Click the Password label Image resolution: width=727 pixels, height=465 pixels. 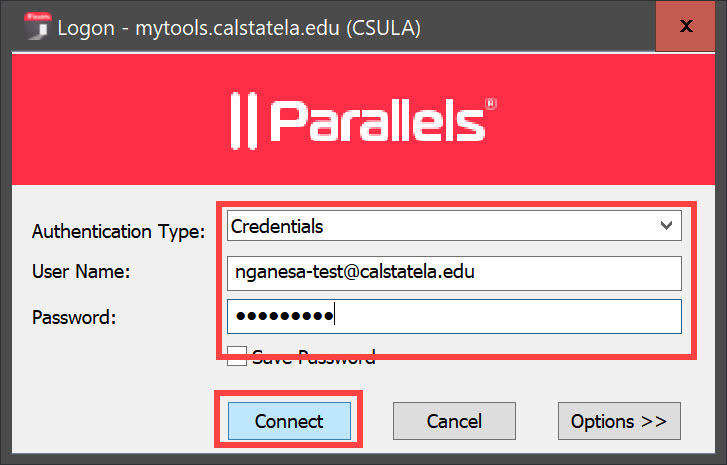pyautogui.click(x=74, y=317)
